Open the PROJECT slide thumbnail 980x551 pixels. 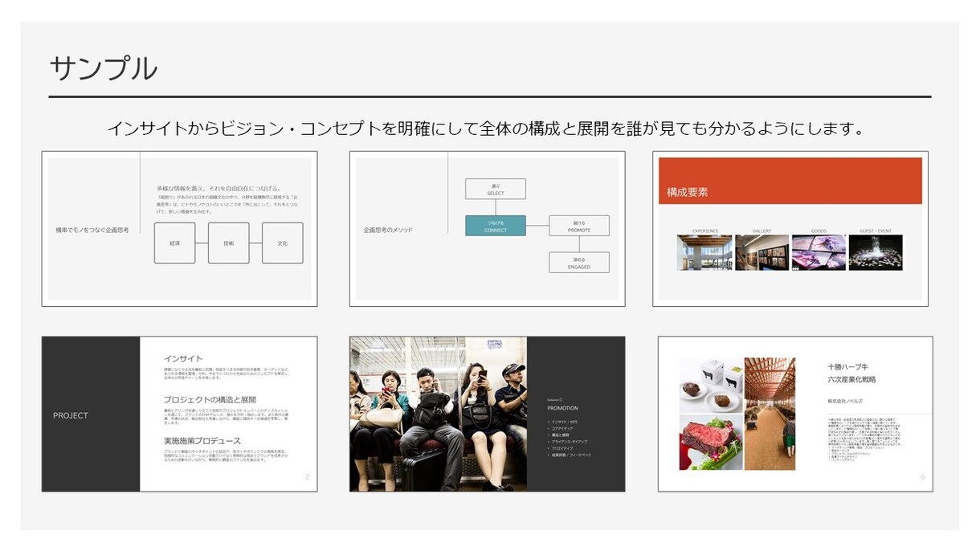click(179, 414)
